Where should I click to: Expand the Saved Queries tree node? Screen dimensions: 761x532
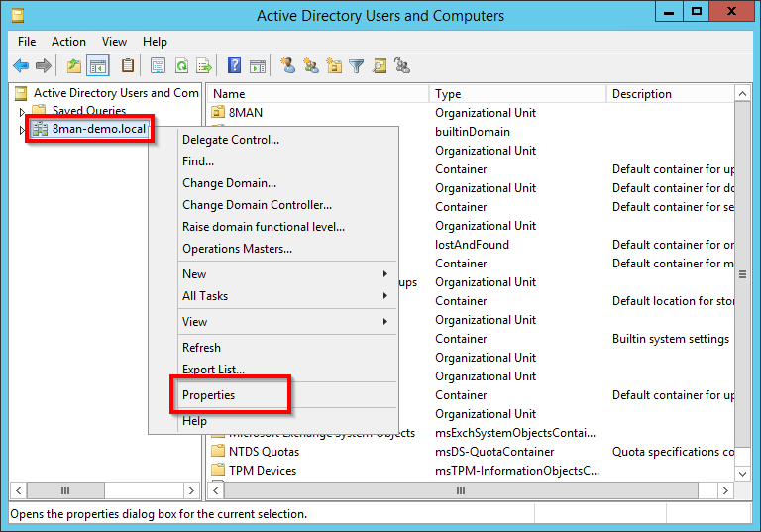pyautogui.click(x=22, y=111)
